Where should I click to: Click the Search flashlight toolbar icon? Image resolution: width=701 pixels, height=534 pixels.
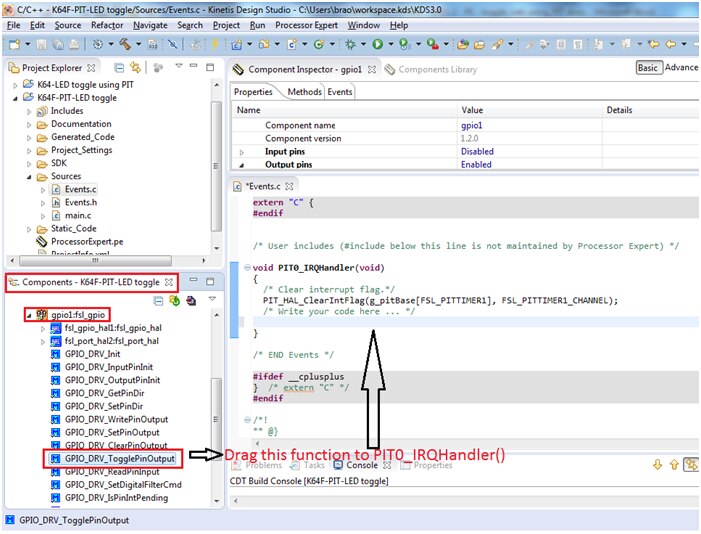pyautogui.click(x=497, y=44)
